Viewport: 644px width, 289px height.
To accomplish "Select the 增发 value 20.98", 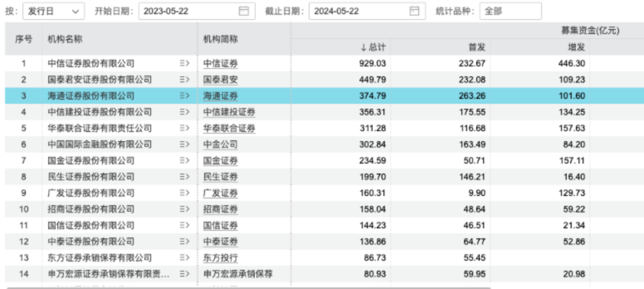I will (x=575, y=274).
